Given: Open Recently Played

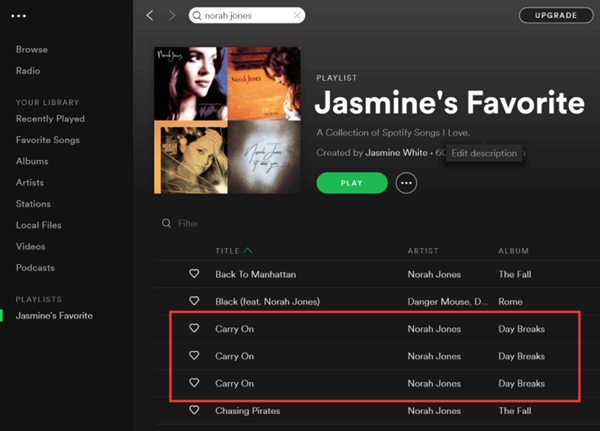Looking at the screenshot, I should [x=50, y=119].
